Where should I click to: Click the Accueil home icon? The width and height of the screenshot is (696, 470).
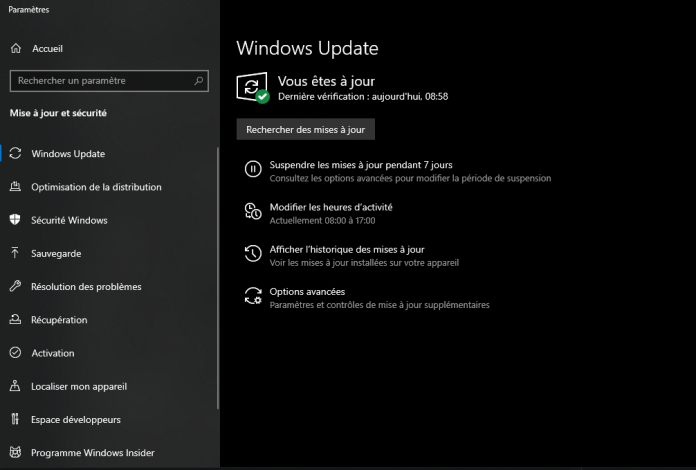pos(15,48)
